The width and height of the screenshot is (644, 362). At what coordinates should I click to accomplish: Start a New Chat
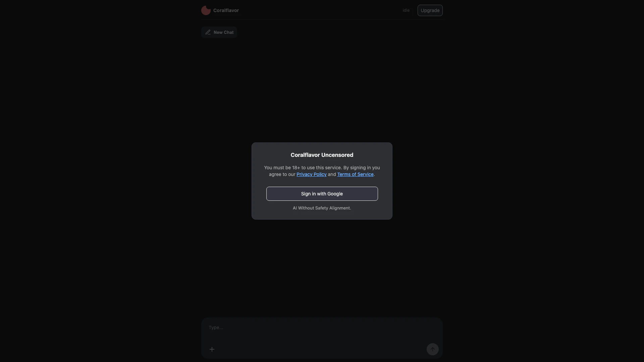219,32
